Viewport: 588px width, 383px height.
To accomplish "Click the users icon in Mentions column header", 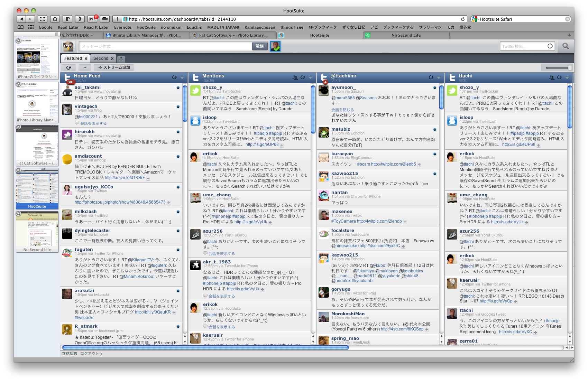I will (295, 77).
